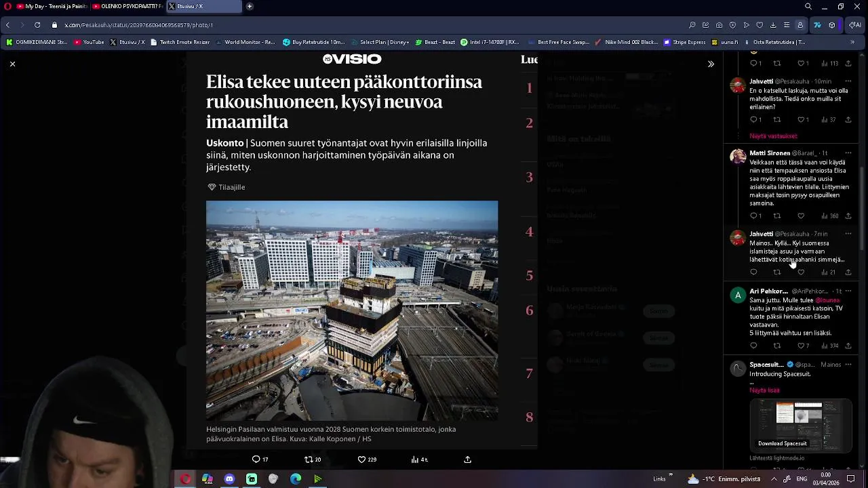Viewport: 868px width, 488px height.
Task: Open browser downloads icon
Action: (773, 25)
